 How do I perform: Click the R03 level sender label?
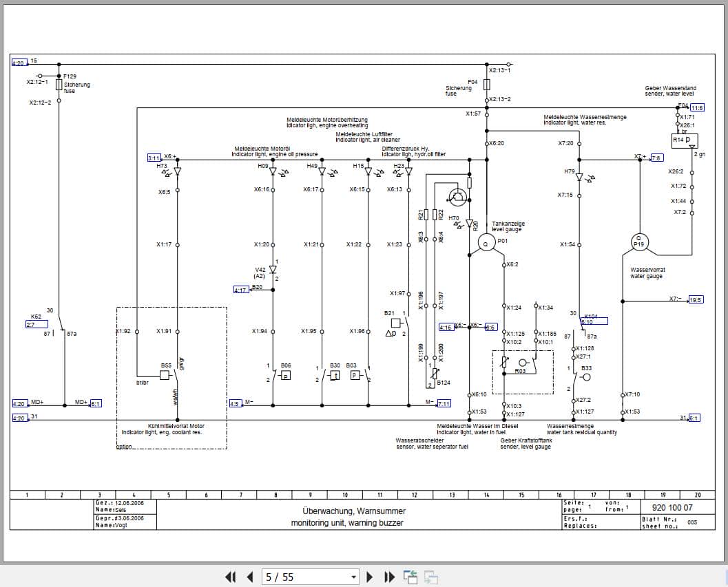(520, 371)
